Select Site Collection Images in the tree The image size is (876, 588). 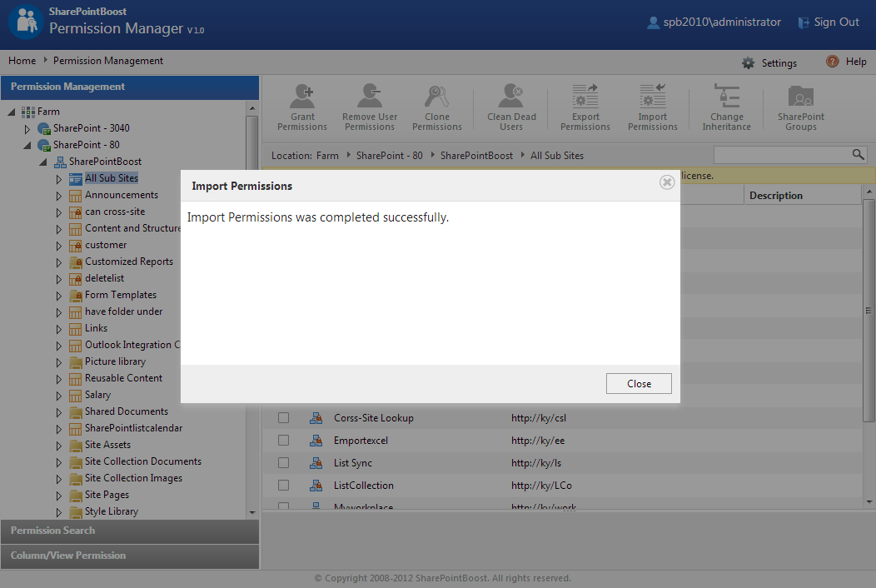(x=133, y=478)
